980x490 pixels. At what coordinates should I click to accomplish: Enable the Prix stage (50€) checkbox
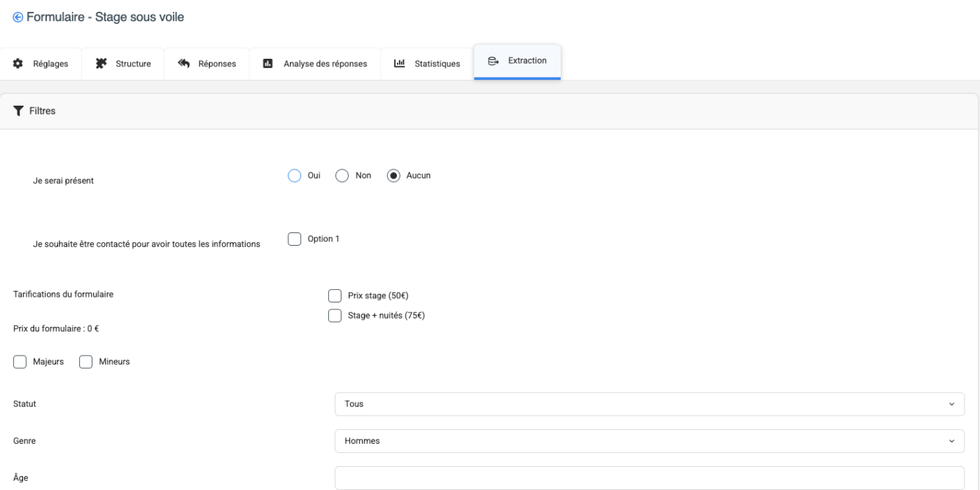(x=335, y=296)
